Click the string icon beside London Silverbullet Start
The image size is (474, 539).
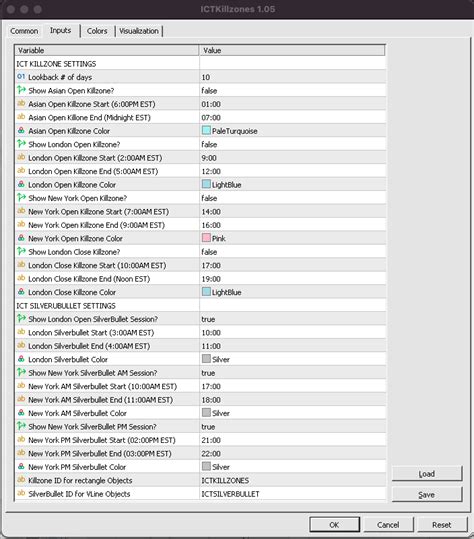pos(21,332)
